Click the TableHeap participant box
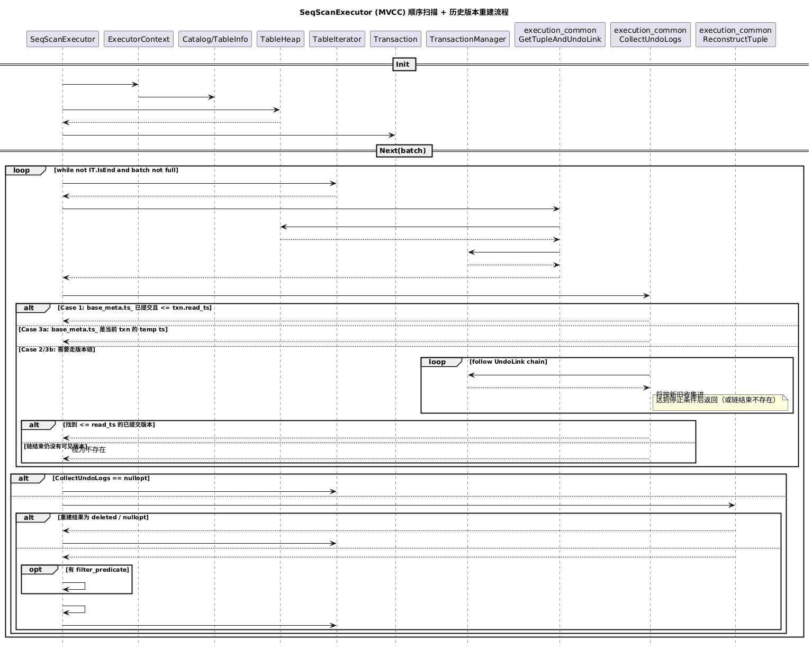 tap(280, 39)
